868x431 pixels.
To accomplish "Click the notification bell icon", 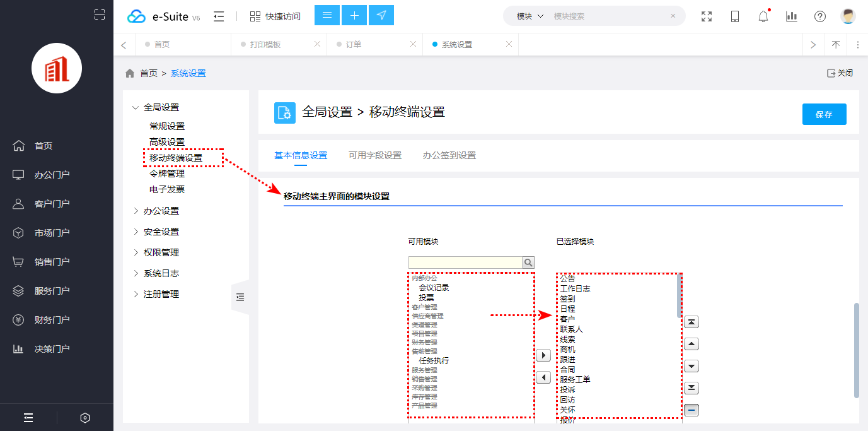I will pyautogui.click(x=763, y=15).
